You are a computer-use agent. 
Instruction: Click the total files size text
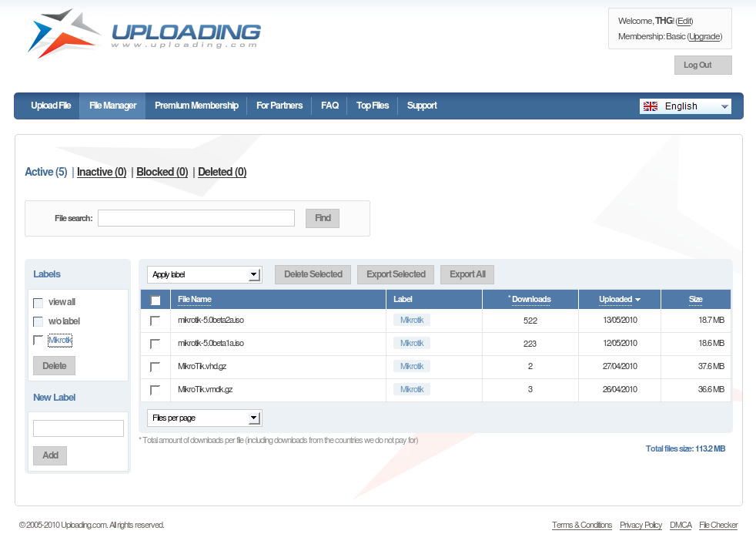tap(686, 448)
